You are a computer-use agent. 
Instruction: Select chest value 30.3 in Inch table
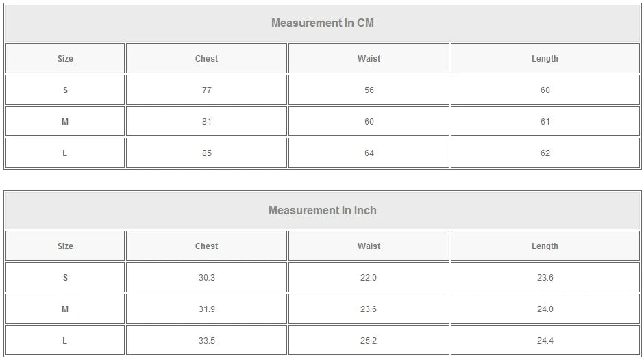[x=206, y=278]
